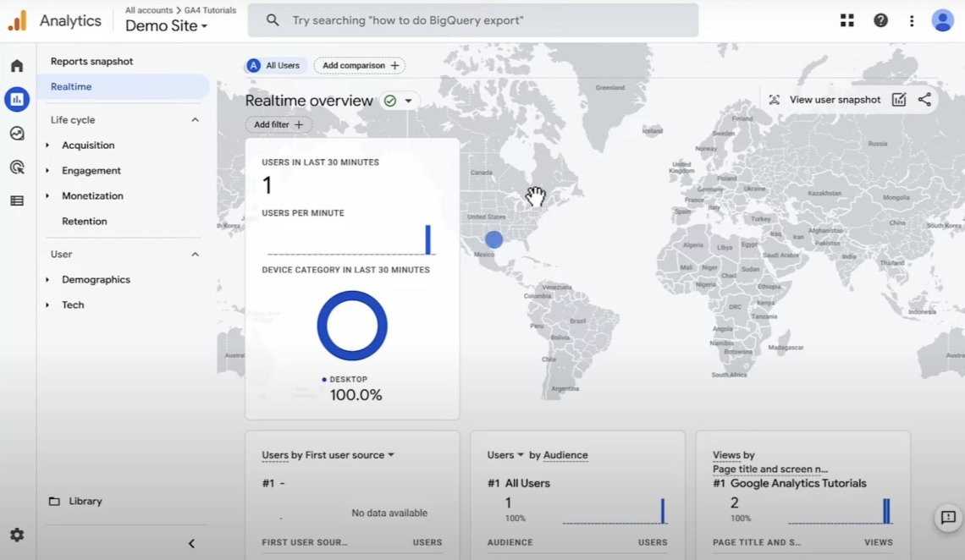Collapse the Life cycle section

point(195,120)
